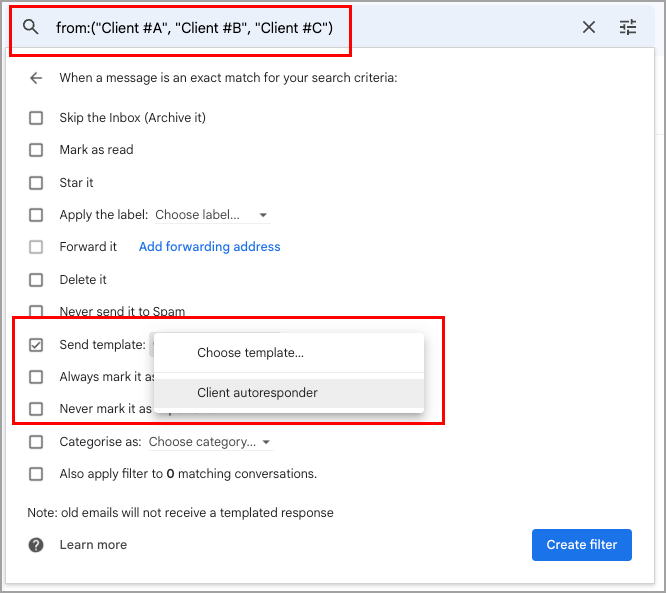Go back using the left arrow

pos(36,77)
